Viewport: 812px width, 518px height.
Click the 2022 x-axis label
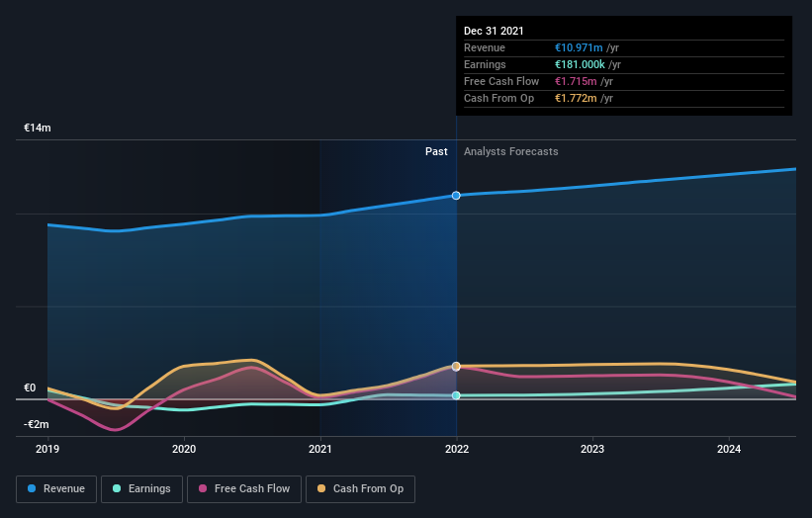click(457, 449)
